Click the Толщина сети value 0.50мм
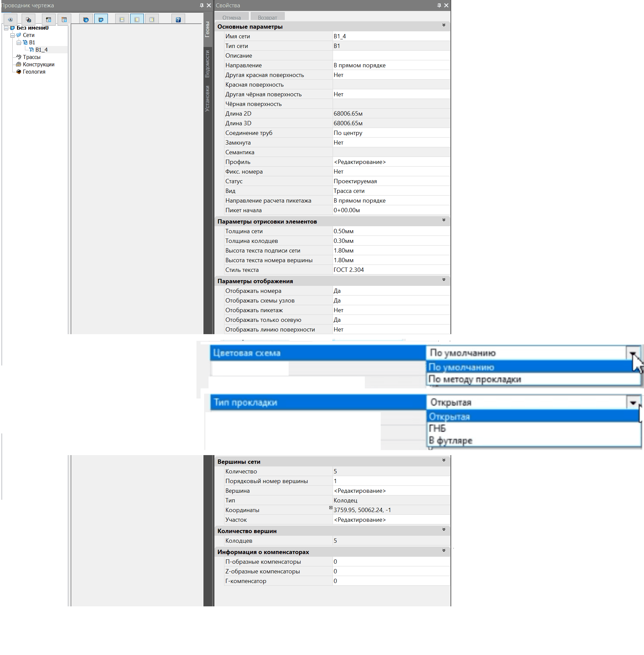The width and height of the screenshot is (644, 655). (x=391, y=231)
